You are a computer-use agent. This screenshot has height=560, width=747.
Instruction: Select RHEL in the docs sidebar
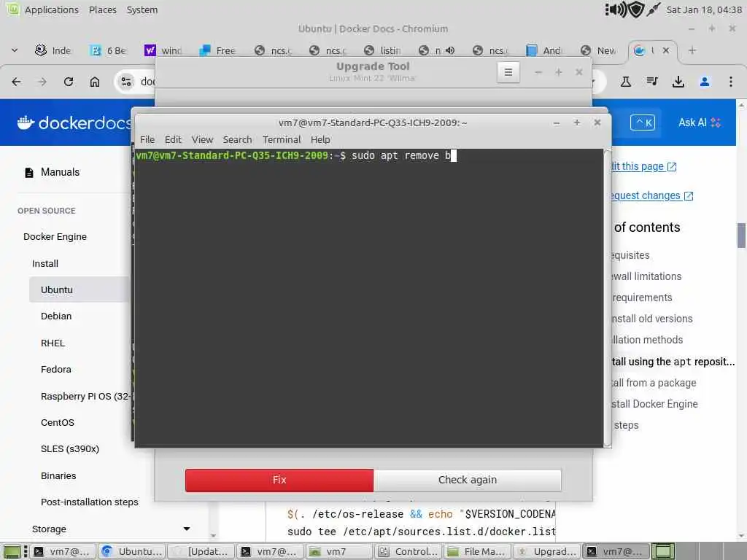click(53, 343)
